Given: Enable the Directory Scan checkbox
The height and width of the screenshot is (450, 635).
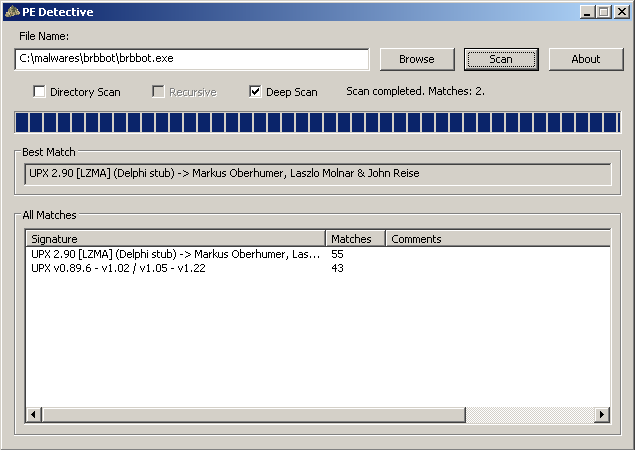Looking at the screenshot, I should [x=40, y=92].
